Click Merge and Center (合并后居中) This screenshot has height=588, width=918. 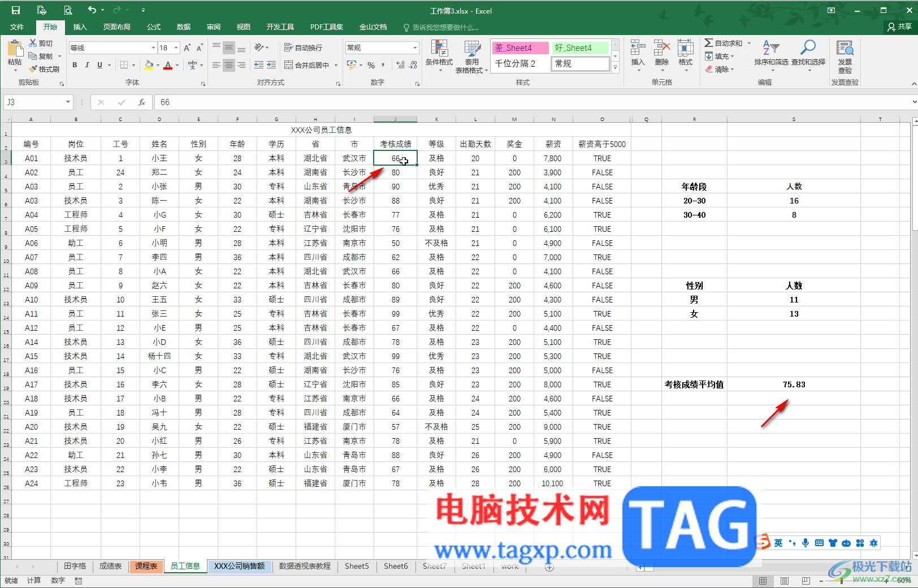tap(307, 65)
